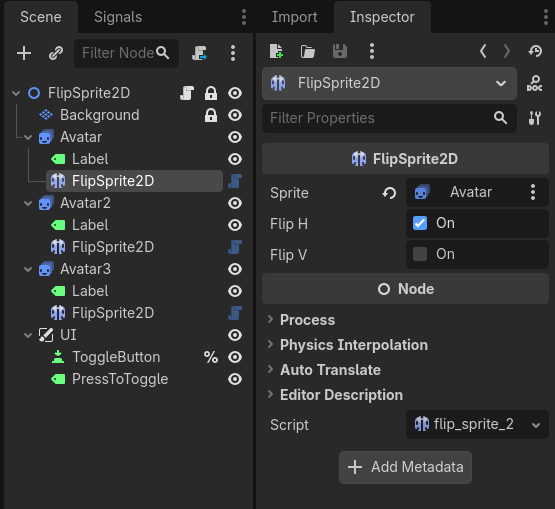
Task: Collapse the UI node children
Action: tap(28, 335)
